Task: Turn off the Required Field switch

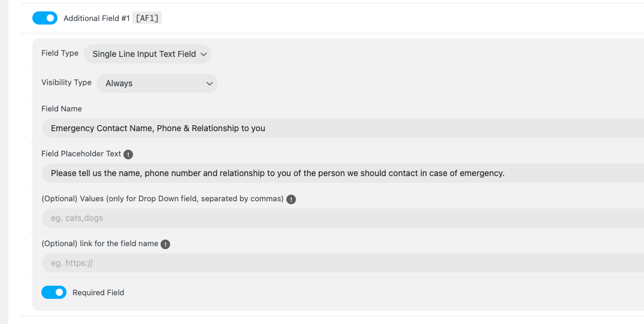Action: [54, 292]
